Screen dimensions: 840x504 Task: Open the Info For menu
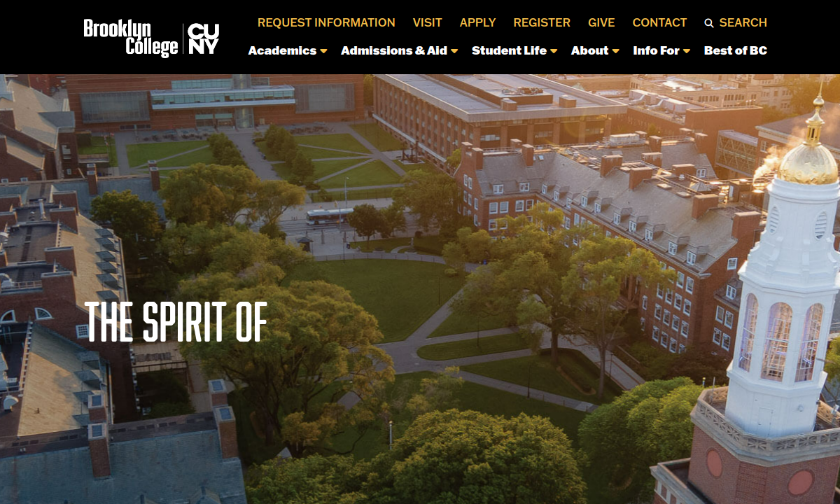657,50
